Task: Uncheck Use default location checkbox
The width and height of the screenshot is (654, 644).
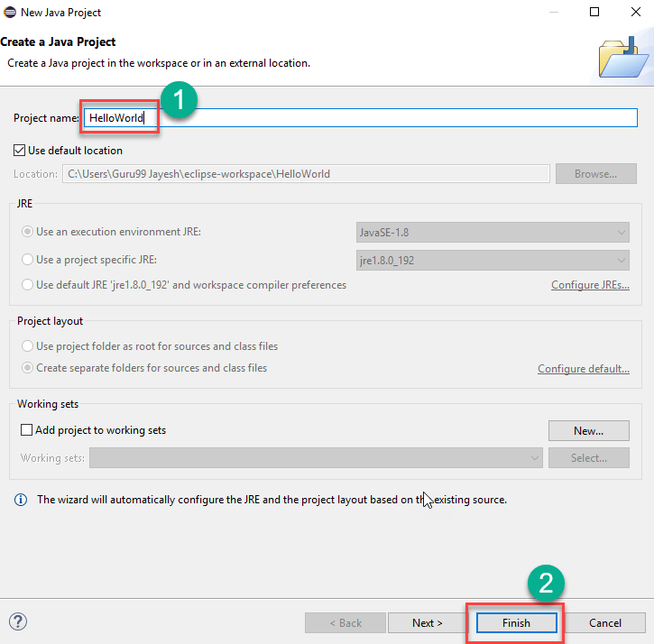Action: [20, 151]
